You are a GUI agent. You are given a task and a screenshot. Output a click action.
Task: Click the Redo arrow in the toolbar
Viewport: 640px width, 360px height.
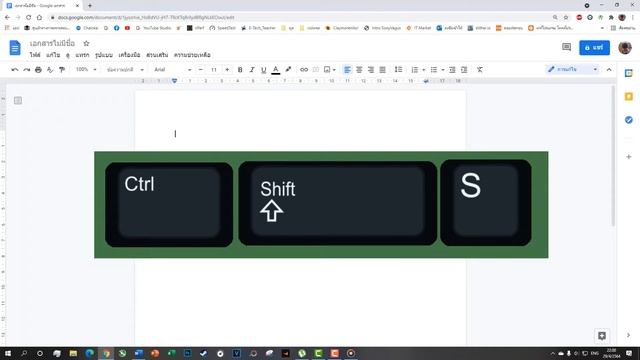[x=27, y=70]
